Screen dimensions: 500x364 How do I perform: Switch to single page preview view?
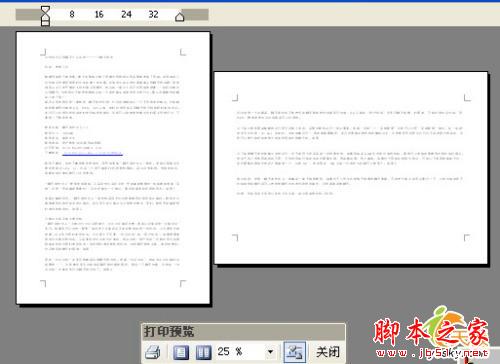click(x=181, y=352)
